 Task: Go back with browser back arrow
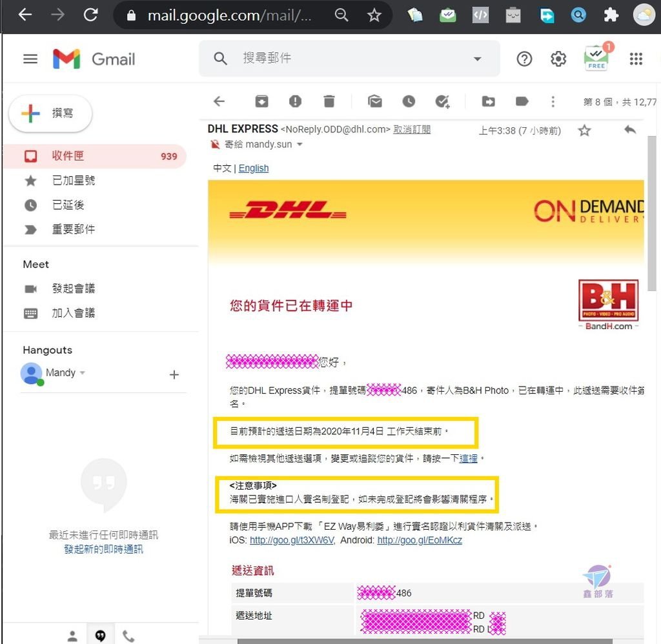coord(25,15)
